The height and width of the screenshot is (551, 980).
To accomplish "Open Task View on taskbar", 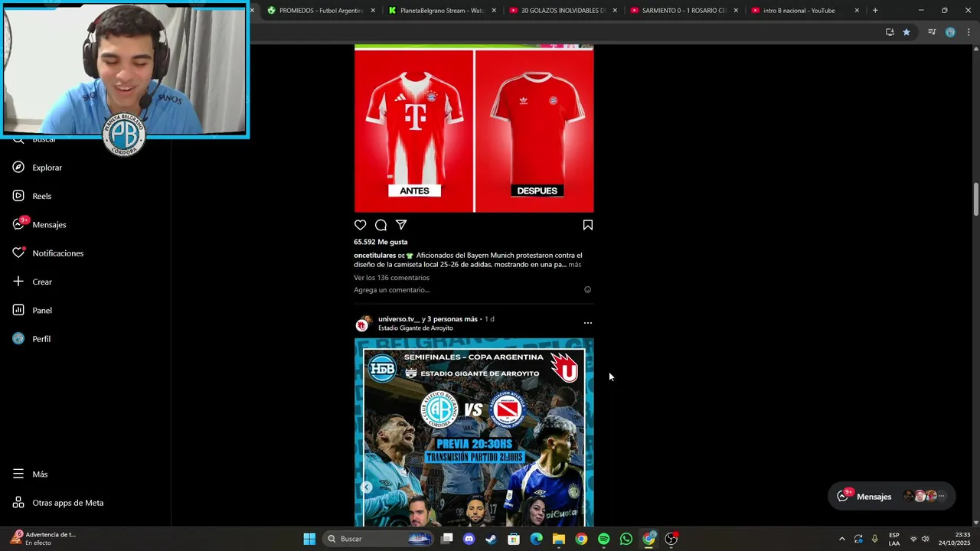I will click(447, 539).
